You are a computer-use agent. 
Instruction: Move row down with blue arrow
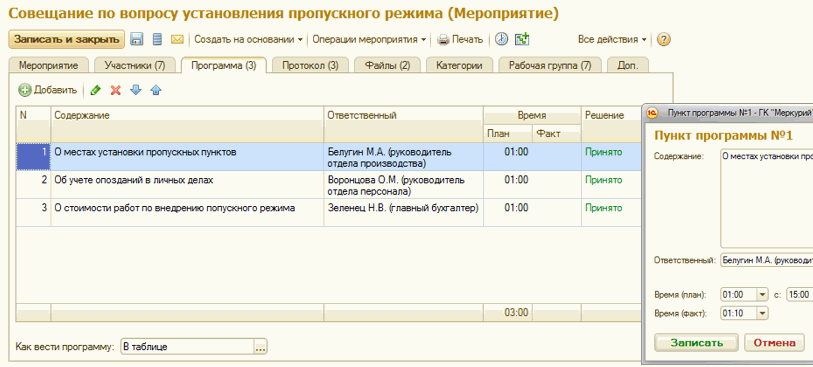pyautogui.click(x=136, y=90)
